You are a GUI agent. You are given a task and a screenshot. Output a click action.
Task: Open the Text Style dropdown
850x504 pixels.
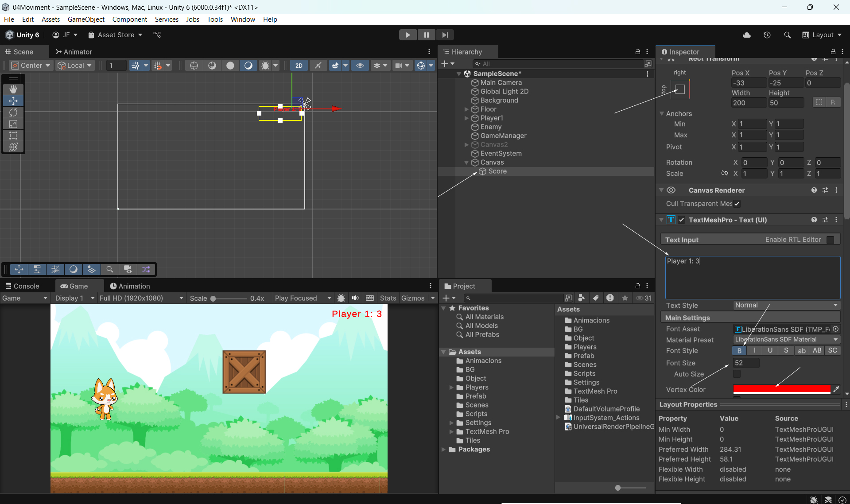[x=786, y=305]
